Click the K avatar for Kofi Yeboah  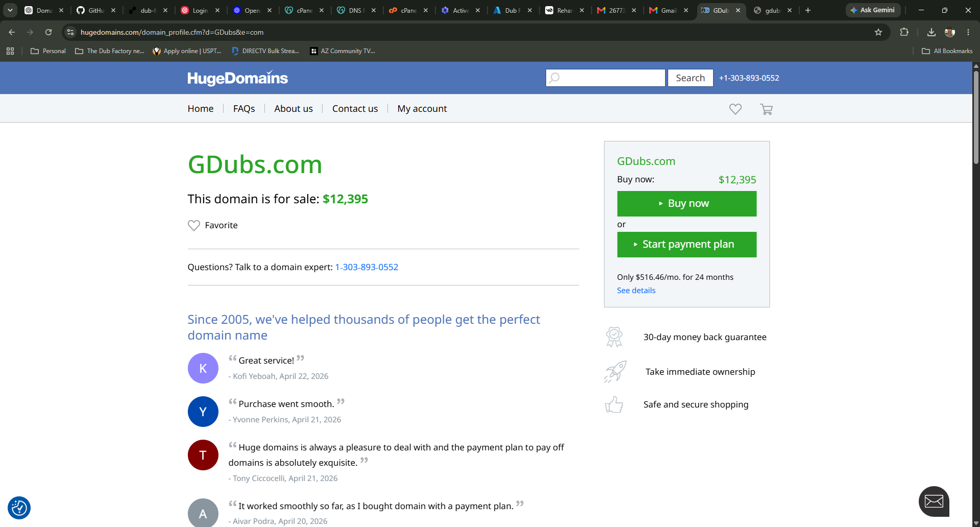tap(203, 368)
